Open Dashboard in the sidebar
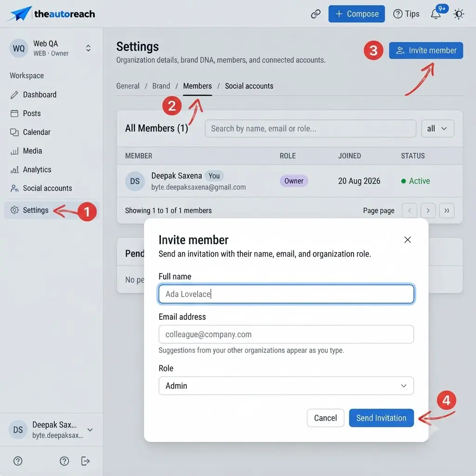Viewport: 476px width, 476px height. click(x=40, y=95)
